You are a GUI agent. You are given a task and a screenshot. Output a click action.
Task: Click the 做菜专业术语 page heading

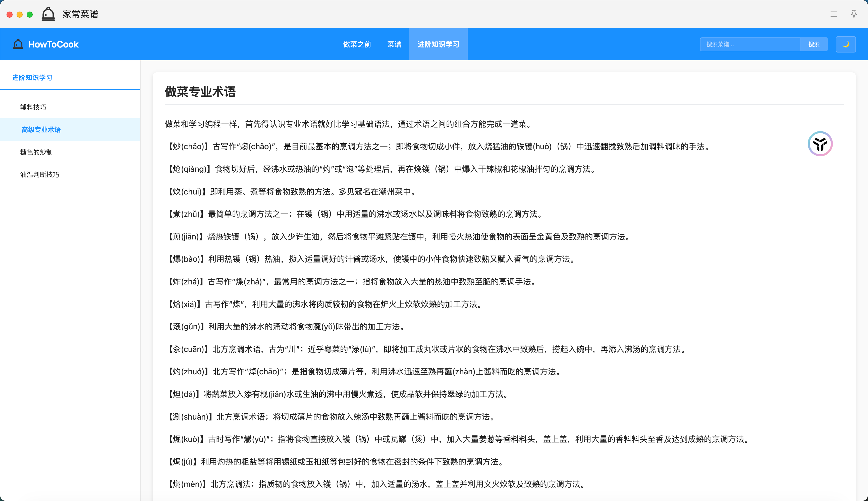[x=200, y=91]
